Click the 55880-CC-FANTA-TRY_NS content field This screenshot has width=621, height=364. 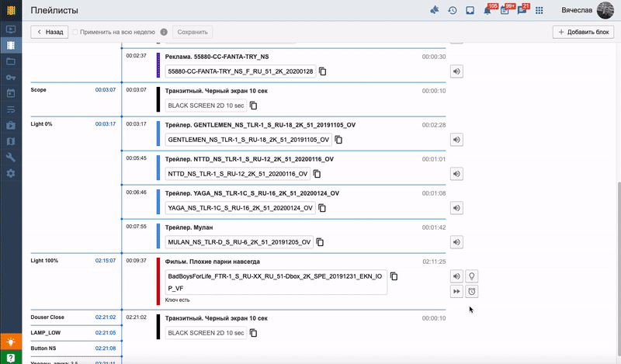tap(241, 71)
